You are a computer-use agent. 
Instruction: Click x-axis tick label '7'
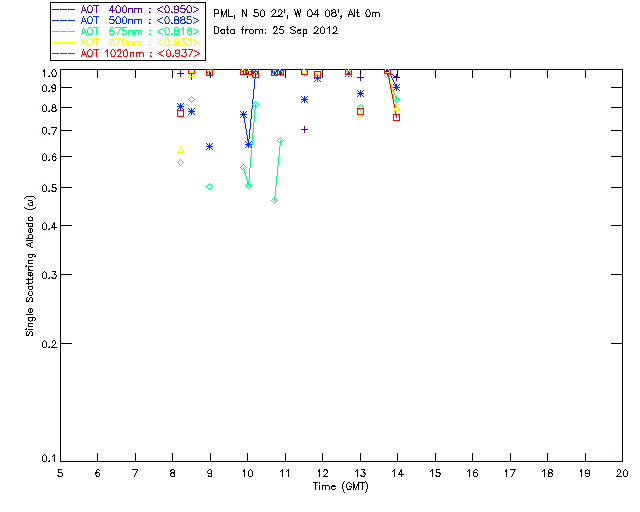coord(135,473)
